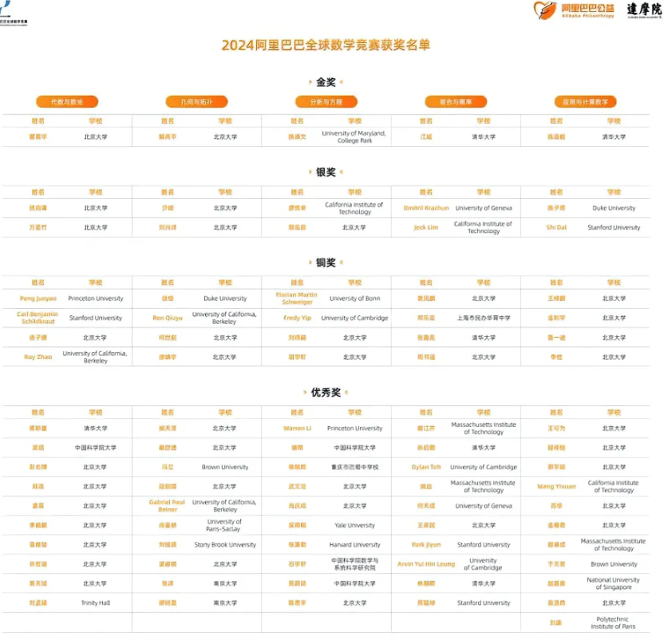This screenshot has height=644, width=664.
Task: Click the 中国科学院数学与系统科学研究院 cell
Action: [x=355, y=564]
